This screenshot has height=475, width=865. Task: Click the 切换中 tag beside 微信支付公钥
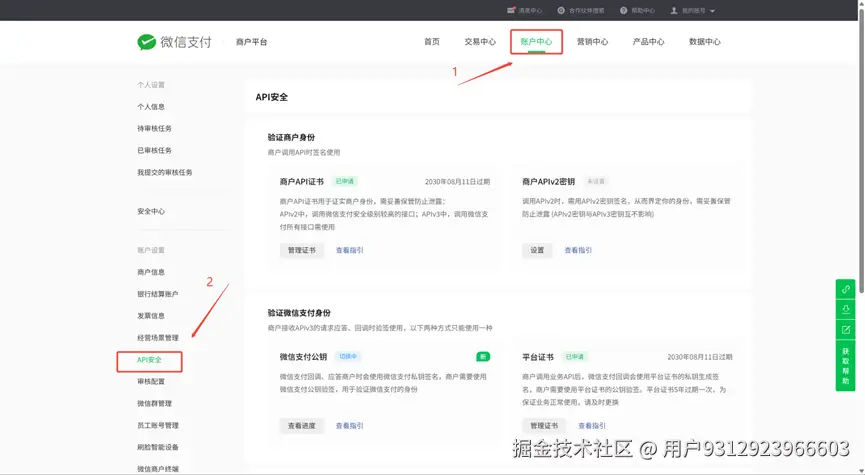coord(348,357)
